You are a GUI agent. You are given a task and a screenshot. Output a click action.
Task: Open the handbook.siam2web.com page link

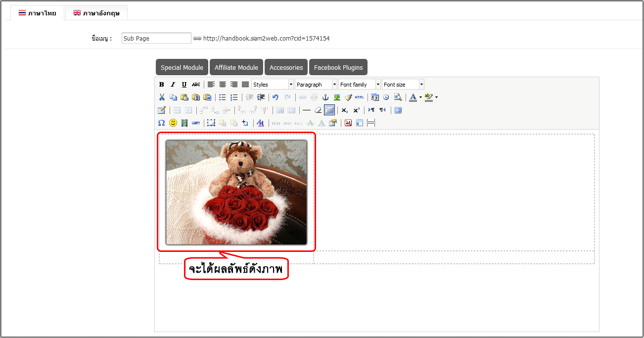click(266, 38)
